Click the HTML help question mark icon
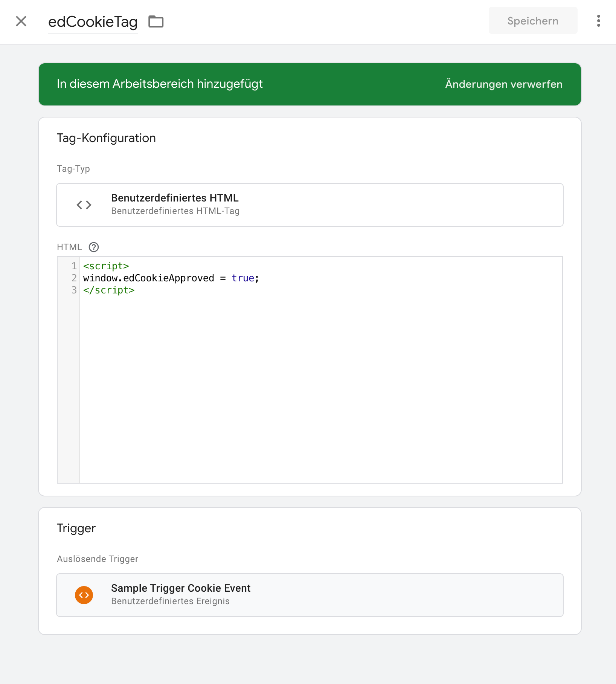The height and width of the screenshot is (684, 616). click(x=94, y=247)
